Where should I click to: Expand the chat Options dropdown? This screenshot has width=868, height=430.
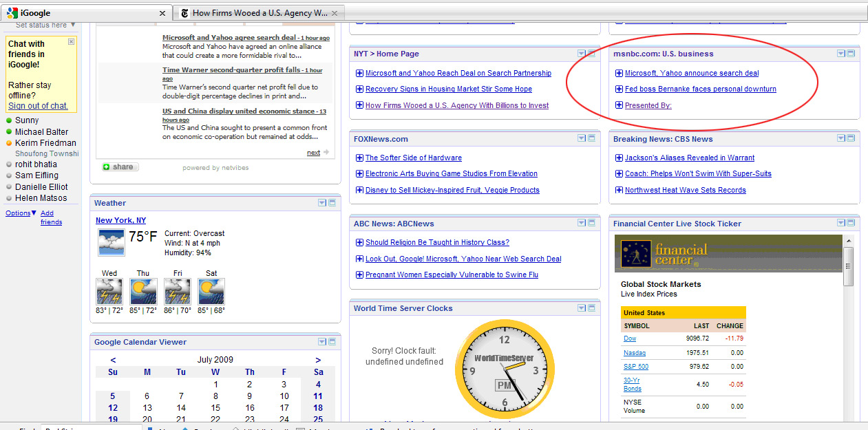21,213
